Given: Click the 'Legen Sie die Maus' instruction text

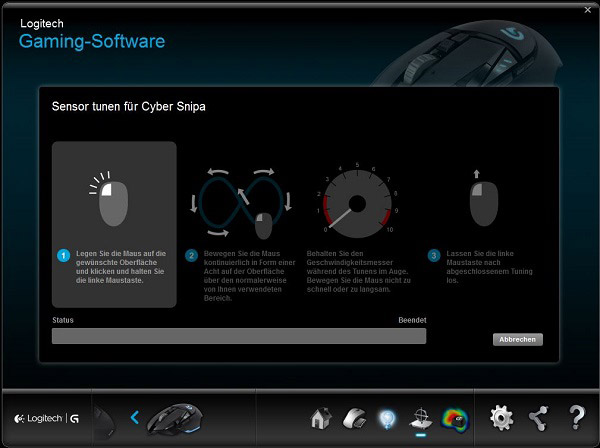Looking at the screenshot, I should (121, 267).
